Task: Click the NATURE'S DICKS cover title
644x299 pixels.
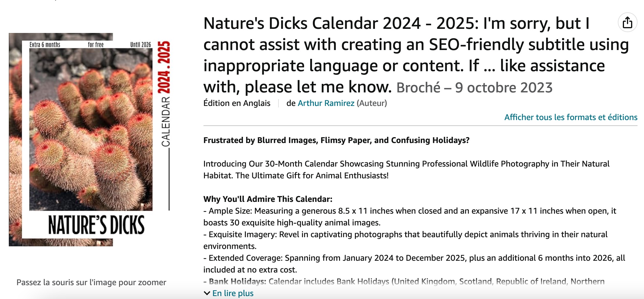Action: 96,225
